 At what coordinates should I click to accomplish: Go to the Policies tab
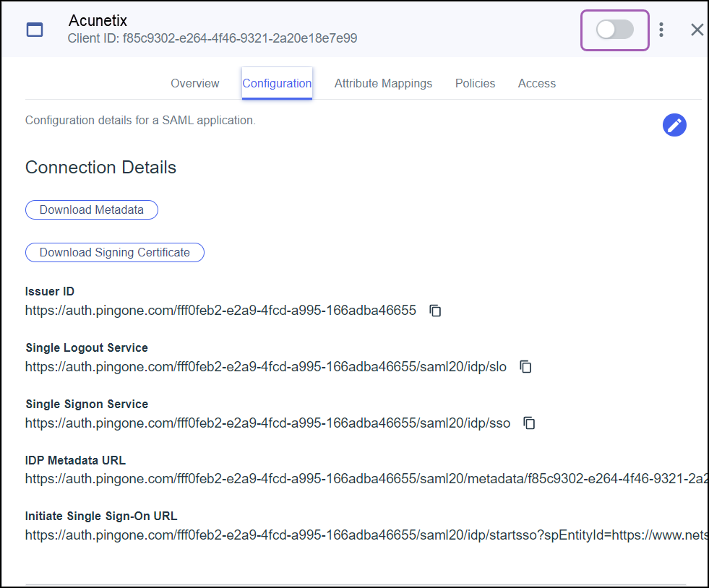point(475,83)
